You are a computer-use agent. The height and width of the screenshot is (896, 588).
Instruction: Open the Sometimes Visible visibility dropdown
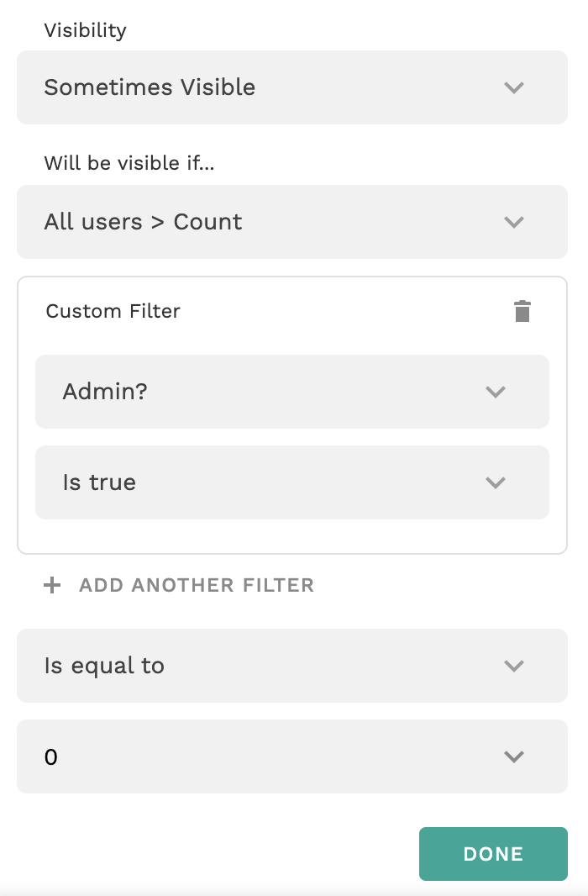coord(252,87)
